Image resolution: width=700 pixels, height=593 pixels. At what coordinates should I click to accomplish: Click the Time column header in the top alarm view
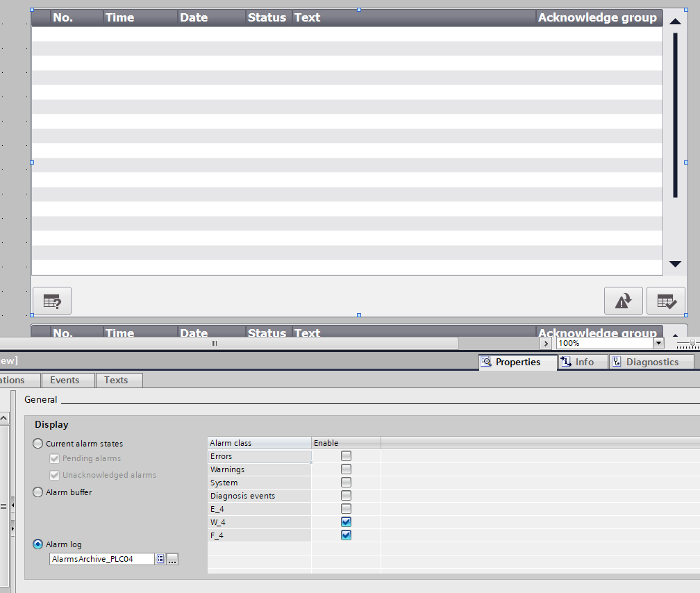(140, 18)
